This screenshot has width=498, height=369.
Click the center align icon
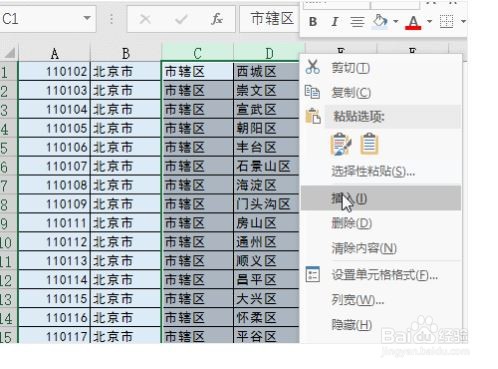[357, 22]
